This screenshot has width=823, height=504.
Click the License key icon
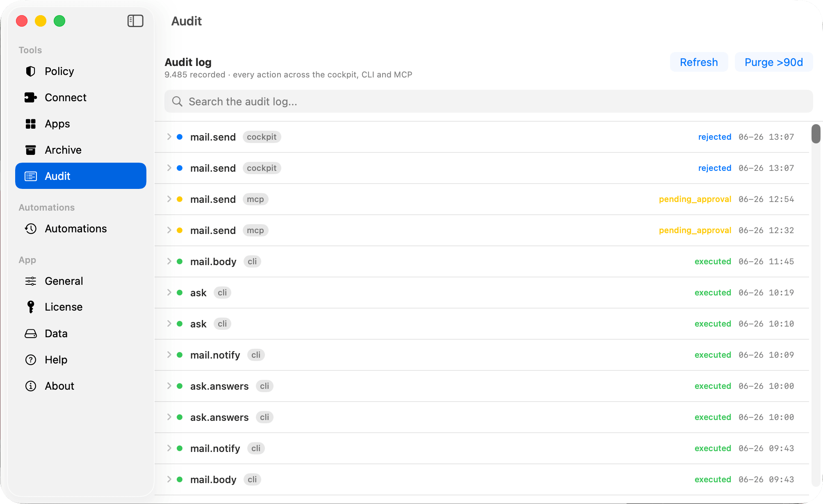click(x=31, y=307)
